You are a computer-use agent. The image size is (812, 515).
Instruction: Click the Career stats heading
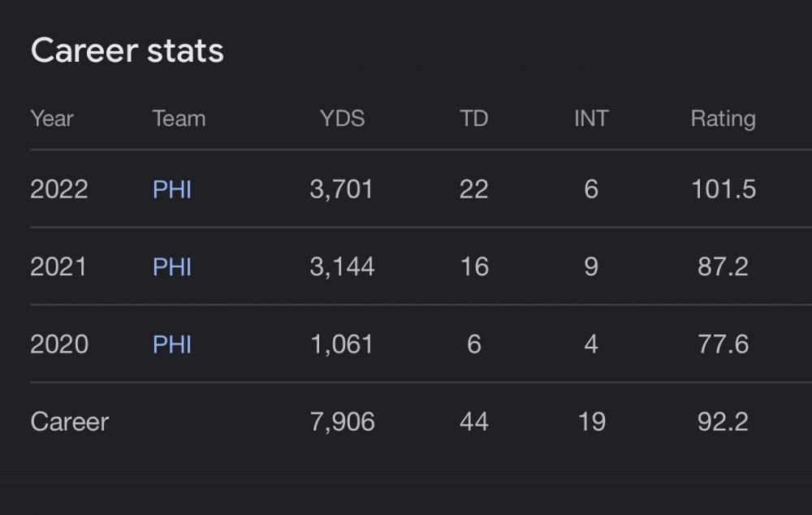[x=127, y=50]
